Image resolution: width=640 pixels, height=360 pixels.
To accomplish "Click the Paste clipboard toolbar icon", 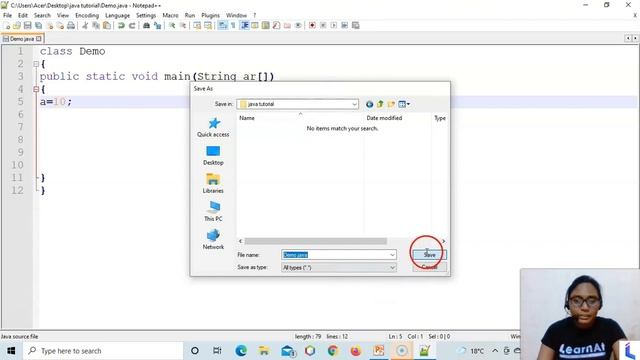I will (107, 25).
